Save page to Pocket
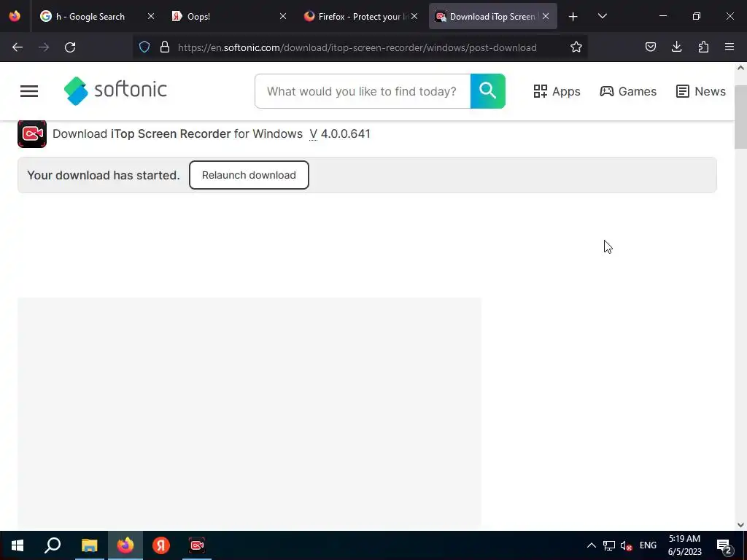The width and height of the screenshot is (747, 560). 650,47
